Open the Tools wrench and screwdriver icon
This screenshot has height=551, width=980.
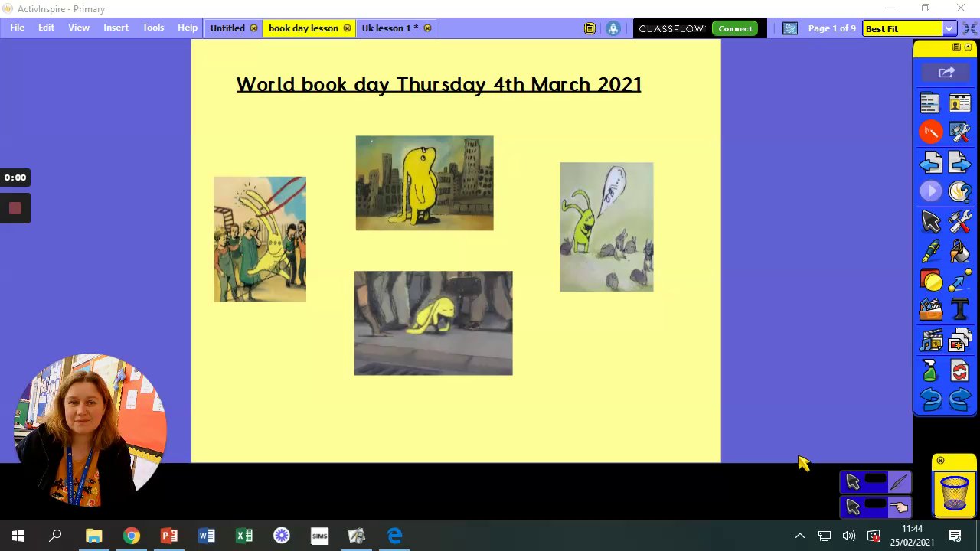pos(959,222)
